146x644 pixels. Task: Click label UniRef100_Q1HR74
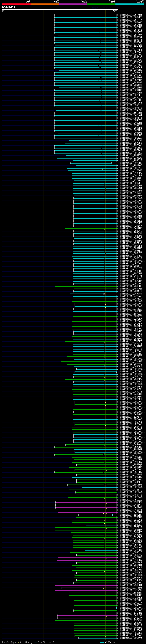click(131, 276)
